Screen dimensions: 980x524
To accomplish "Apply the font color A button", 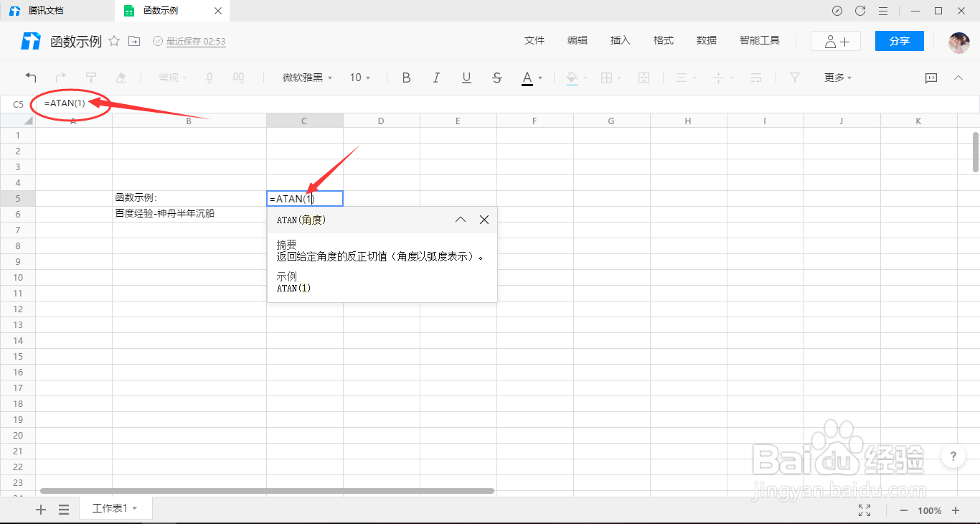I will pos(527,78).
